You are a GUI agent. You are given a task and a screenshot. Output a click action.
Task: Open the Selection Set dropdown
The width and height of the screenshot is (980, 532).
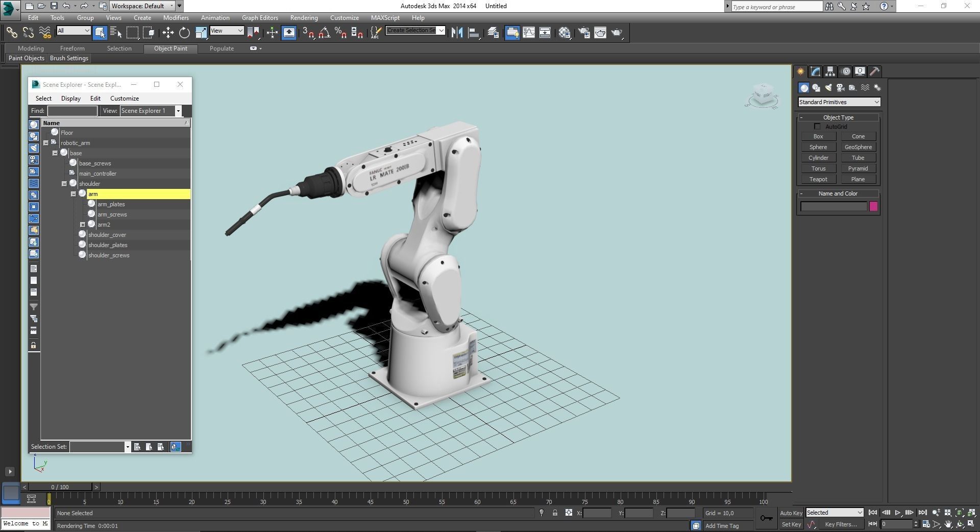(x=127, y=447)
